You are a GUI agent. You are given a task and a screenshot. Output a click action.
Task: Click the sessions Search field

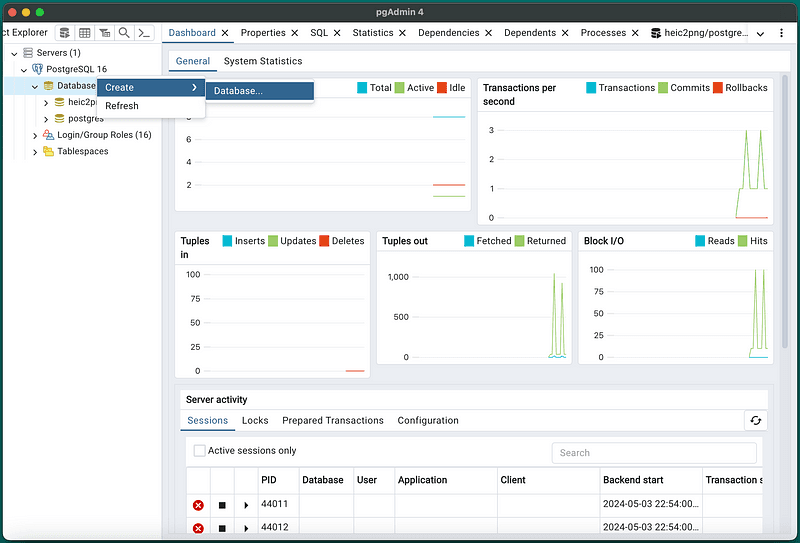click(654, 453)
